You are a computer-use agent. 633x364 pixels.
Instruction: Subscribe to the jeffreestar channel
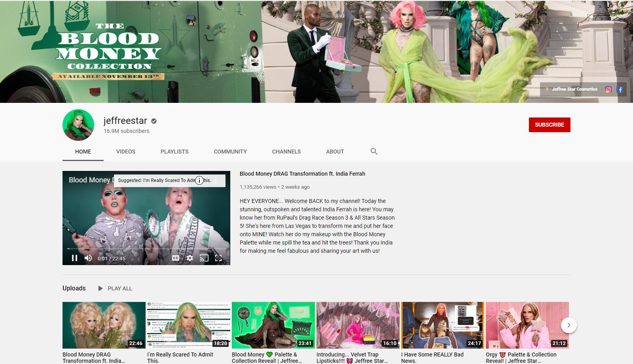[550, 125]
